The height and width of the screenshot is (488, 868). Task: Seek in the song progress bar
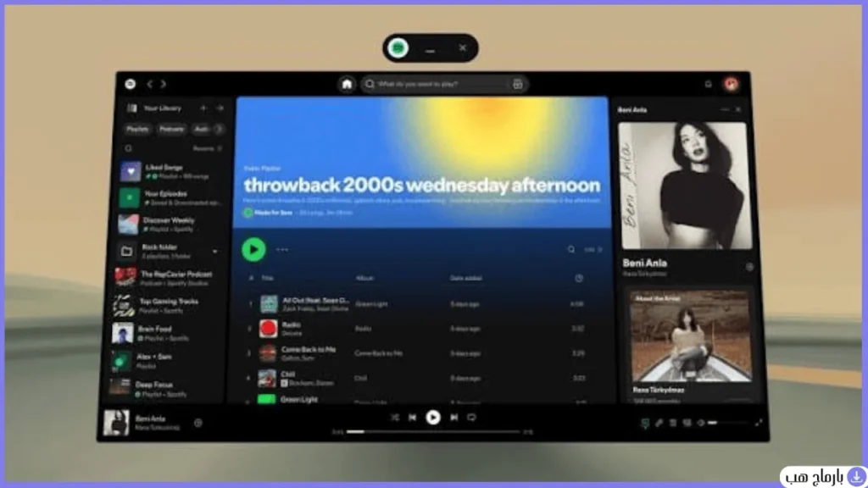coord(433,431)
